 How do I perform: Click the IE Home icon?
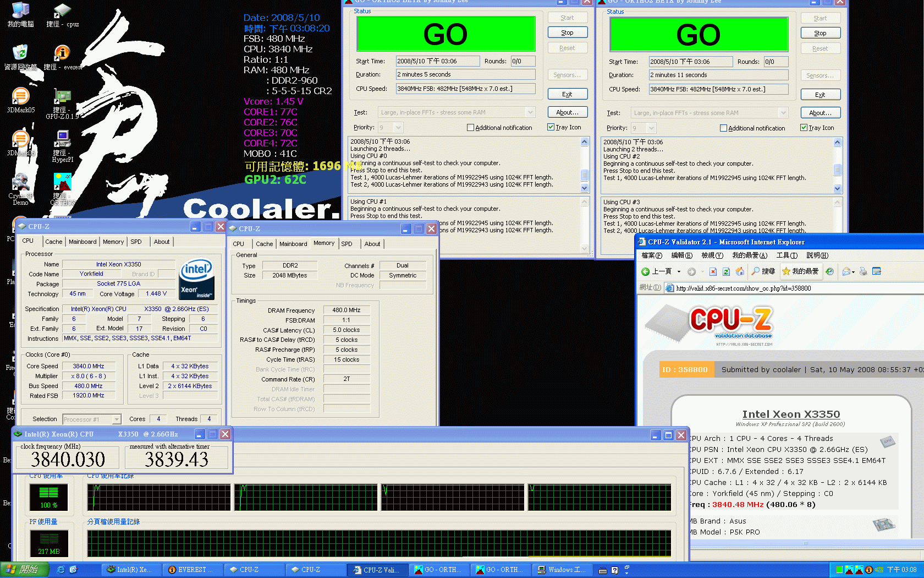tap(740, 271)
